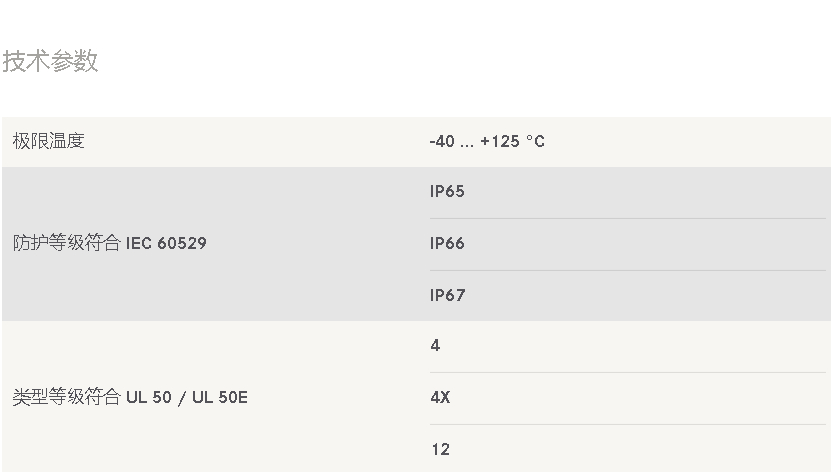This screenshot has width=831, height=472.
Task: Click the type rating value 4
Action: [436, 345]
